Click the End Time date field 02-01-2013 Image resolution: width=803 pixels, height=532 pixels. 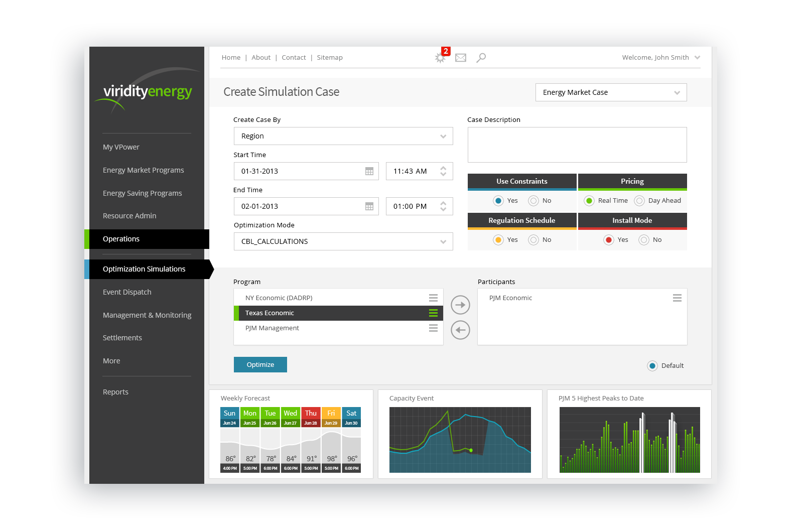[x=306, y=206]
